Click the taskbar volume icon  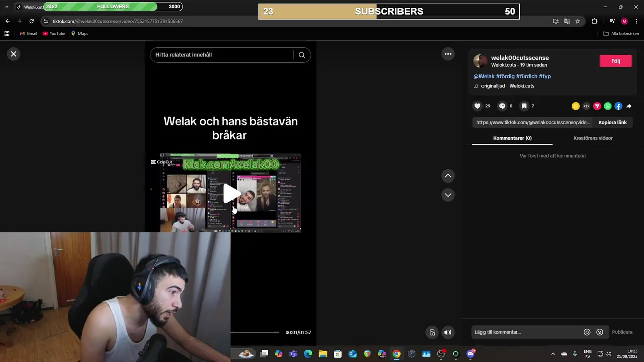608,354
